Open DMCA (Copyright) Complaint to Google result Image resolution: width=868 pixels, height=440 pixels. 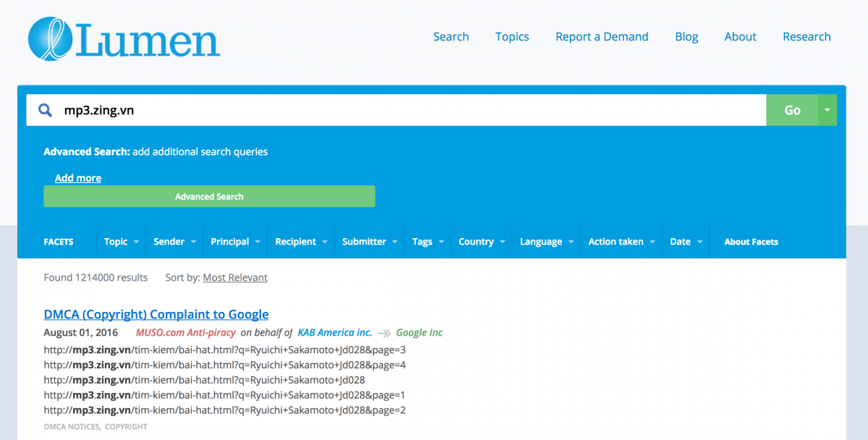pyautogui.click(x=156, y=314)
